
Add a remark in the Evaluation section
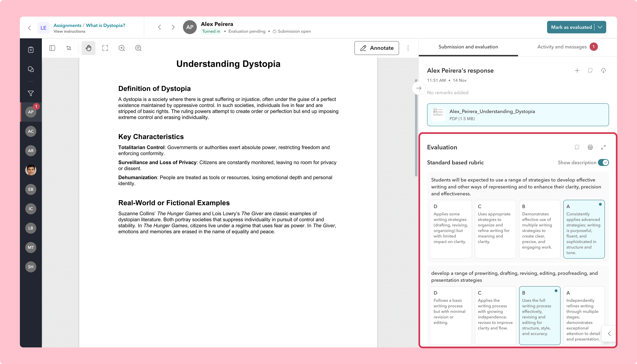[577, 147]
